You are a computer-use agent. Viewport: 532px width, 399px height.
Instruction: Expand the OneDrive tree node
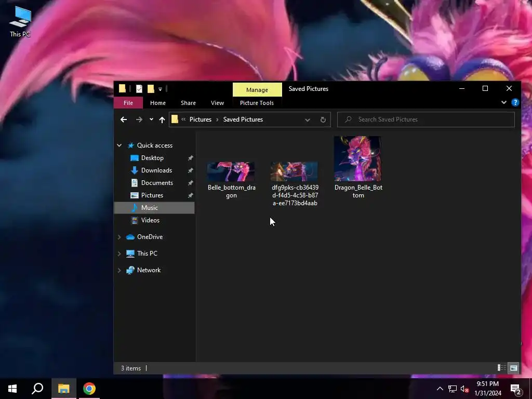pyautogui.click(x=119, y=237)
